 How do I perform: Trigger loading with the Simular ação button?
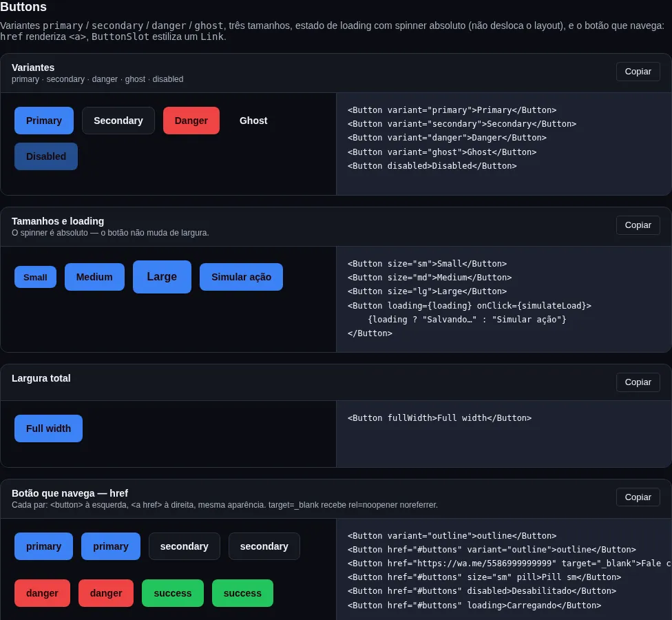[241, 277]
